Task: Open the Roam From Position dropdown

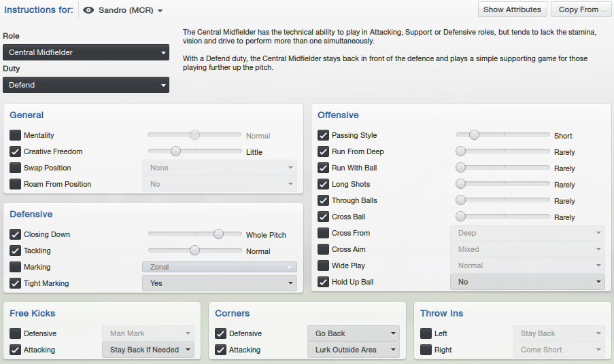Action: (219, 184)
